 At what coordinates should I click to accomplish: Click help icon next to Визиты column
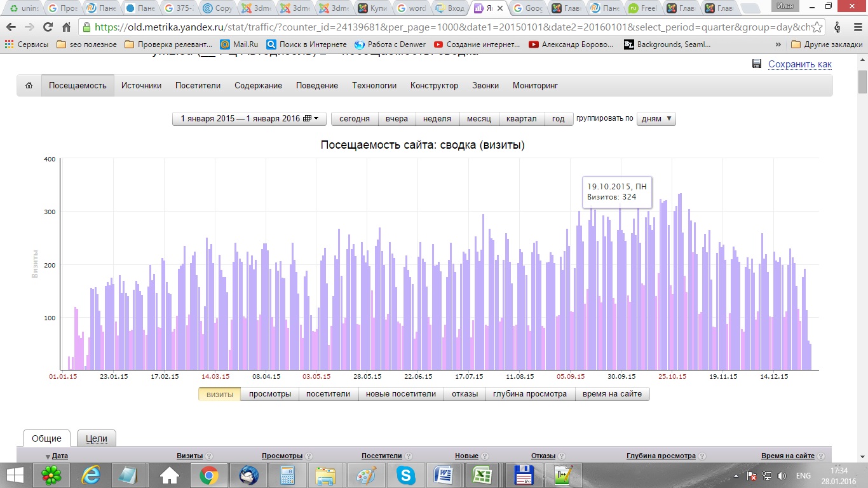pyautogui.click(x=209, y=456)
